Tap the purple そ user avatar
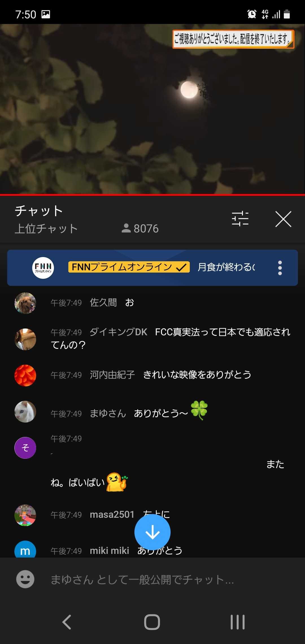Screen dimensions: 305x644 [25, 448]
